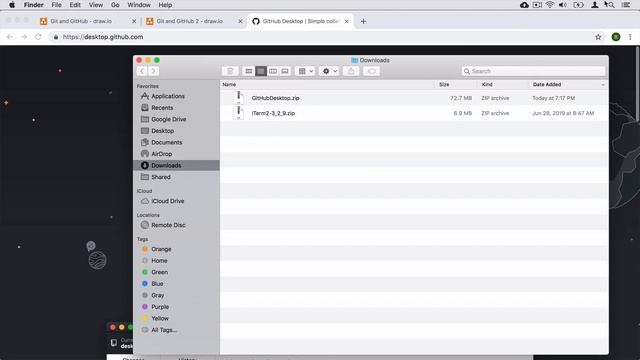Open the Action gear menu
The width and height of the screenshot is (640, 360).
[329, 71]
